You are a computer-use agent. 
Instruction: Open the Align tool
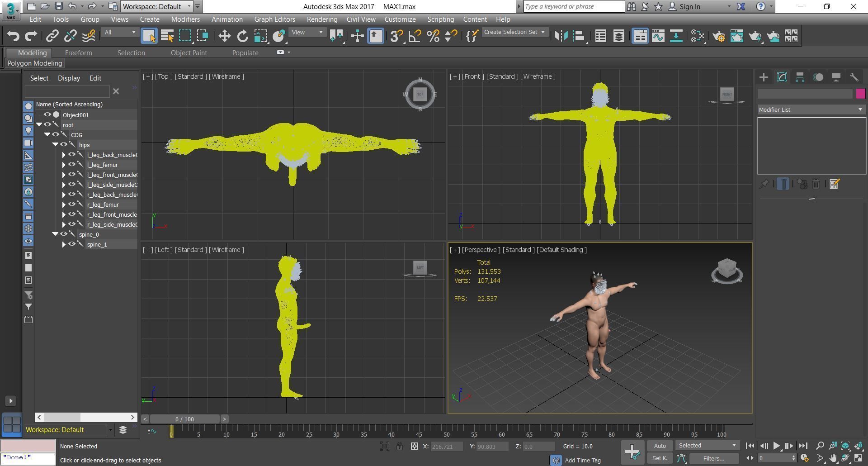580,36
